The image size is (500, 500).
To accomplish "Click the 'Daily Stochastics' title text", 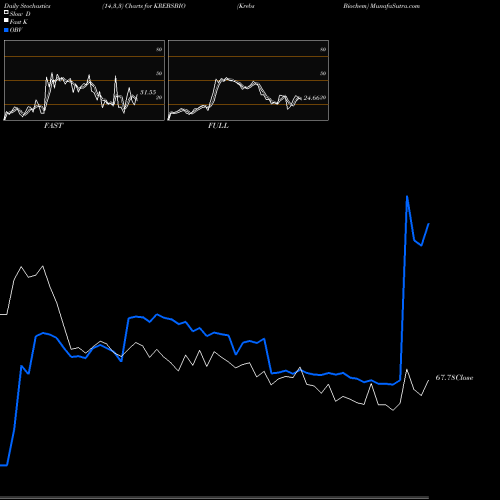I will pos(27,6).
